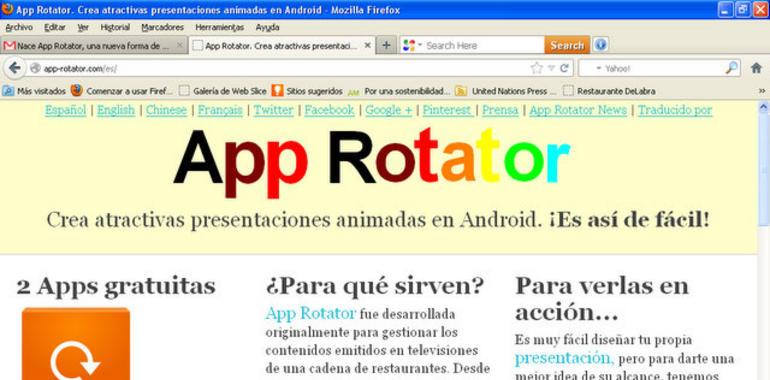Open the Twitter link
The width and height of the screenshot is (770, 380).
[x=274, y=110]
